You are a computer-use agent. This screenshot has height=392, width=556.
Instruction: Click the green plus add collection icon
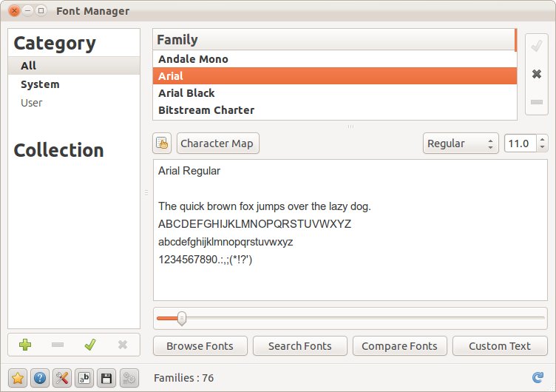click(25, 345)
